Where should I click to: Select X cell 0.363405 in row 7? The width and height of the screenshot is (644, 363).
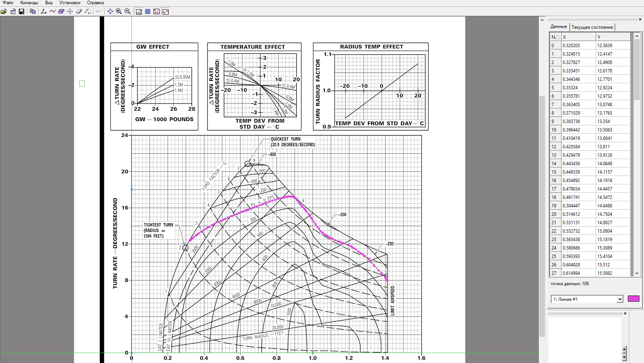[x=578, y=104]
